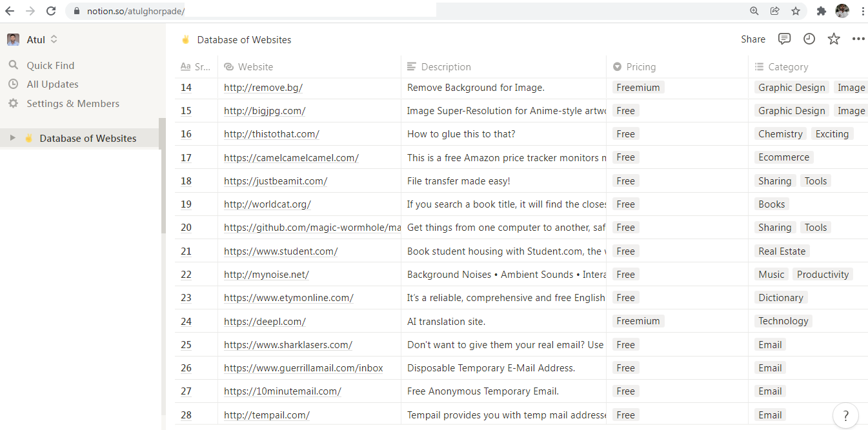Open the extensions puzzle icon
The width and height of the screenshot is (868, 430).
(822, 11)
